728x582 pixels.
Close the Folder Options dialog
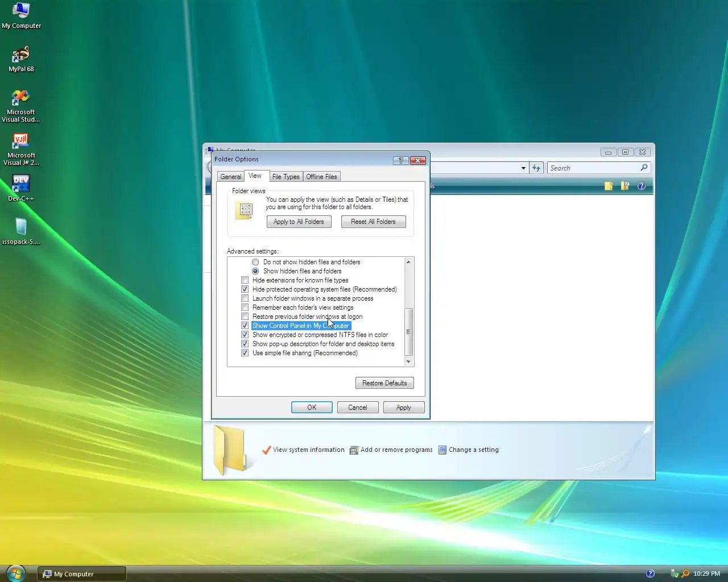(x=418, y=160)
